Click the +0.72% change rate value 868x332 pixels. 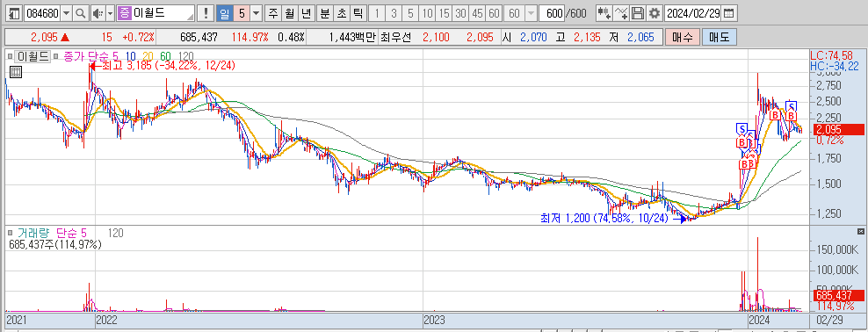pos(140,37)
